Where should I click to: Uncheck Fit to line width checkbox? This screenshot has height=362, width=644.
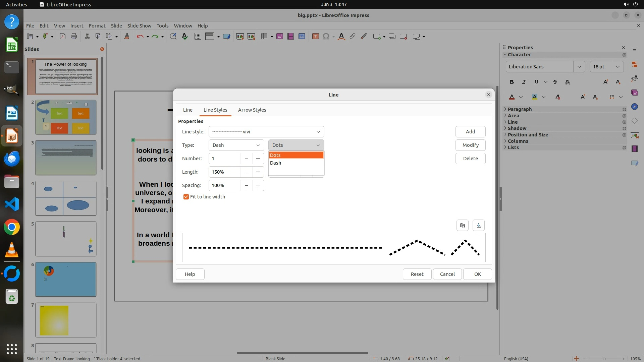(x=186, y=197)
